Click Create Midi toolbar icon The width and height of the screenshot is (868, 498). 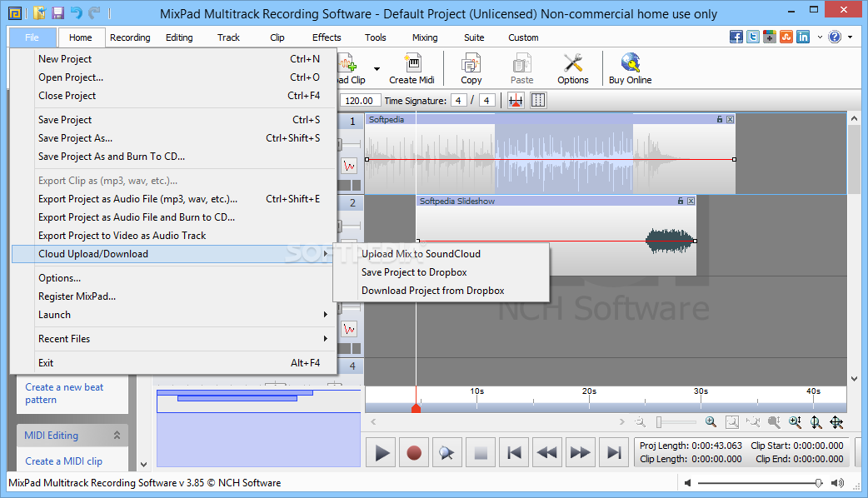(x=412, y=69)
